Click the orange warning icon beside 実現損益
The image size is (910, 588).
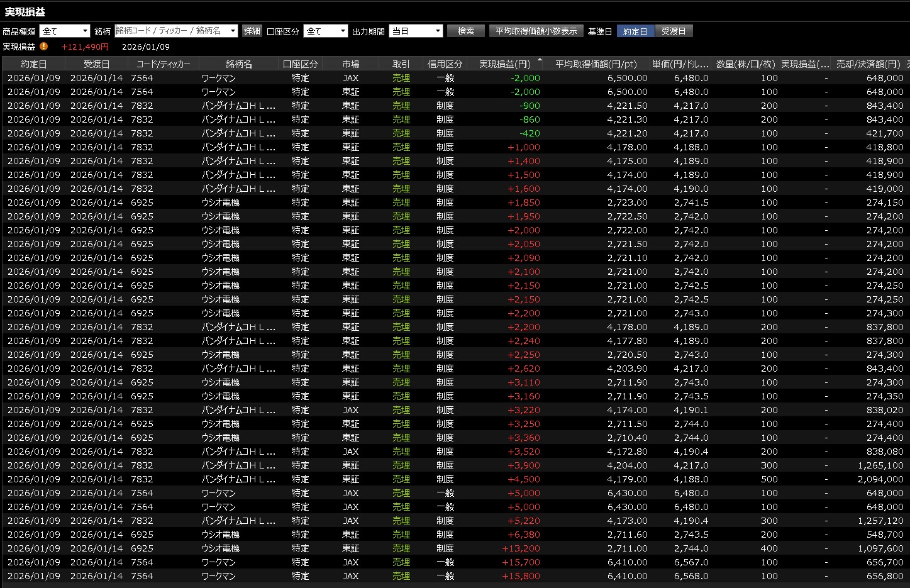43,47
